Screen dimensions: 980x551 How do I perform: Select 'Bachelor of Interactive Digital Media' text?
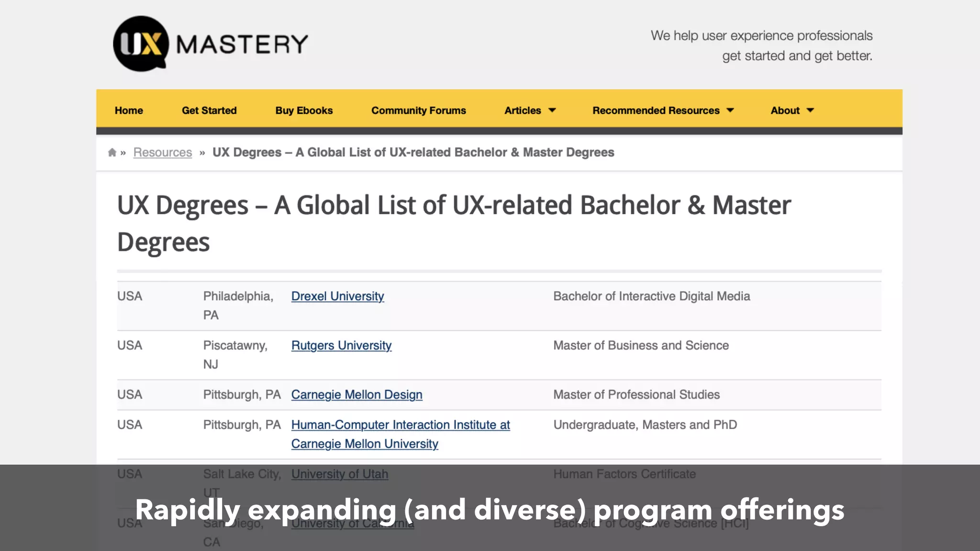tap(652, 296)
